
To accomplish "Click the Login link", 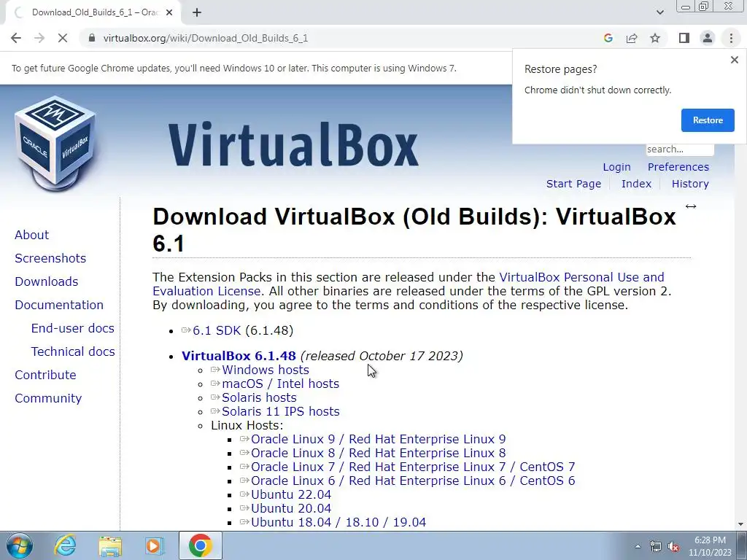I will pos(616,167).
